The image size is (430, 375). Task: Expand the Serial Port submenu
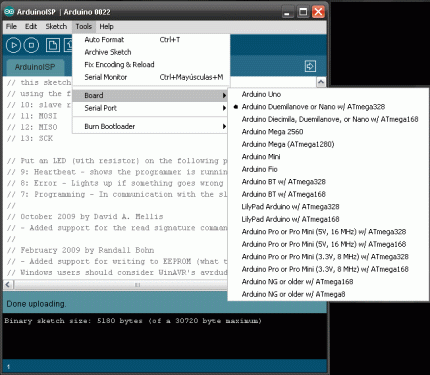pos(150,108)
